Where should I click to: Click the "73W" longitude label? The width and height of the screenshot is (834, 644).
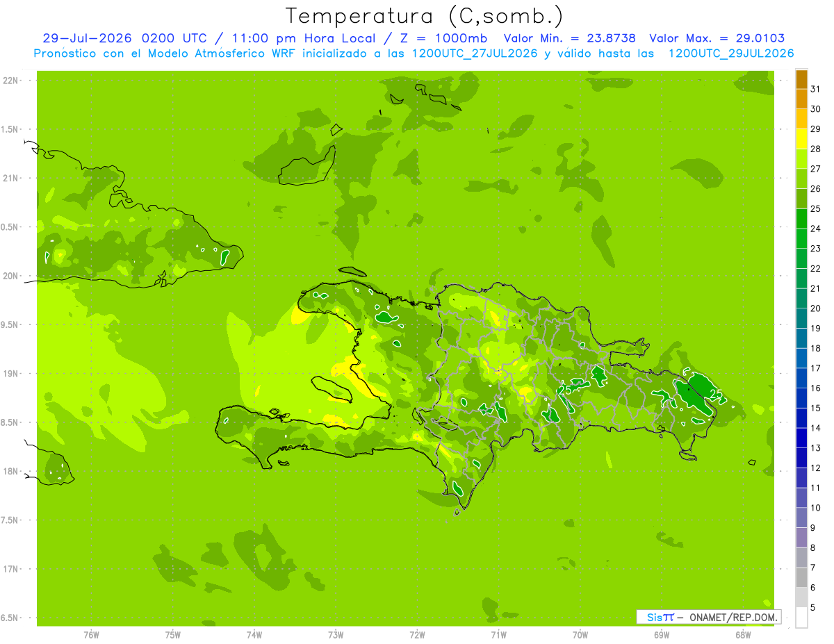click(x=336, y=634)
